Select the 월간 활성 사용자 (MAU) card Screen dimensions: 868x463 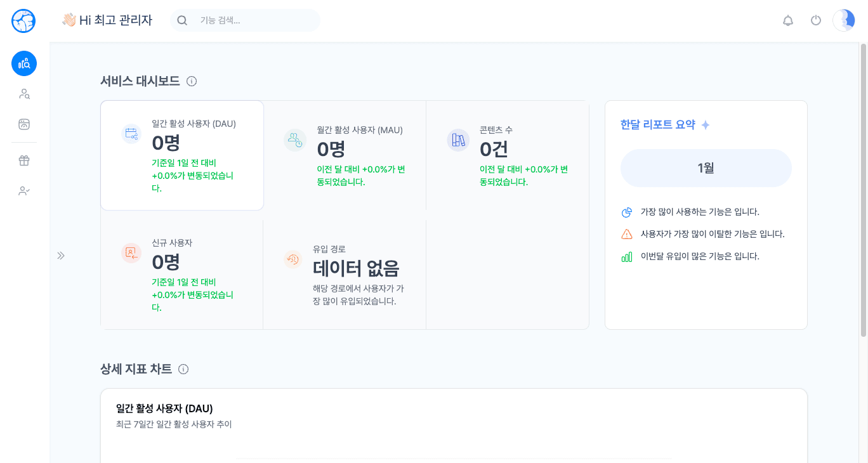(345, 155)
